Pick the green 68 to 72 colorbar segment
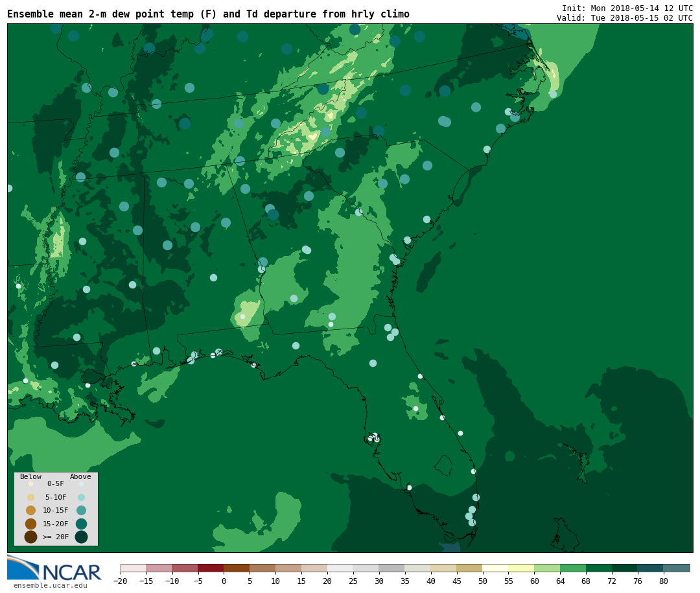 [599, 568]
